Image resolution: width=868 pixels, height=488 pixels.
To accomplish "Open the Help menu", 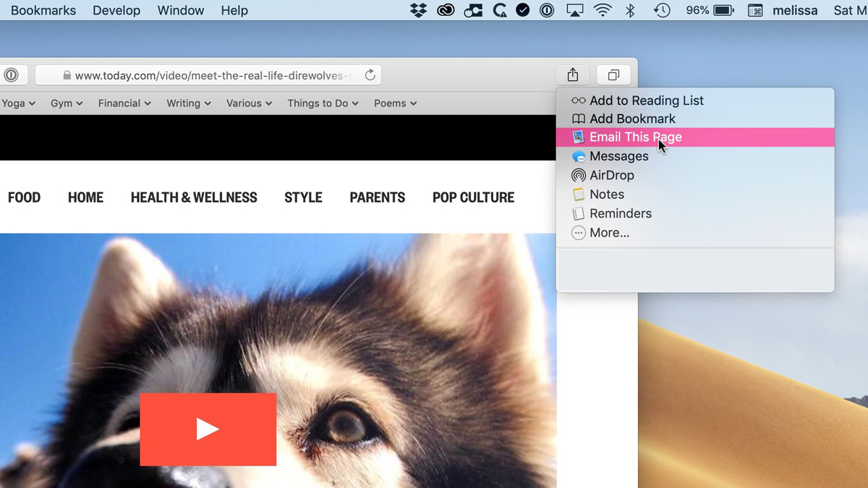I will point(234,10).
